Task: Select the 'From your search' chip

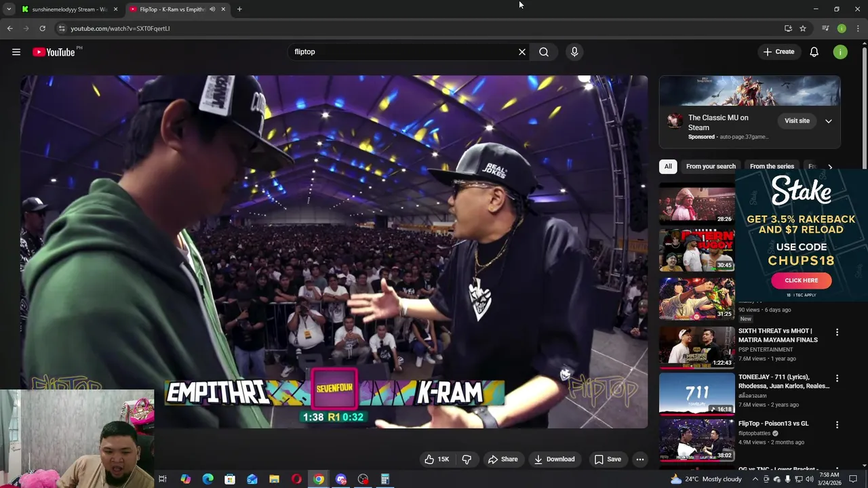Action: tap(711, 167)
